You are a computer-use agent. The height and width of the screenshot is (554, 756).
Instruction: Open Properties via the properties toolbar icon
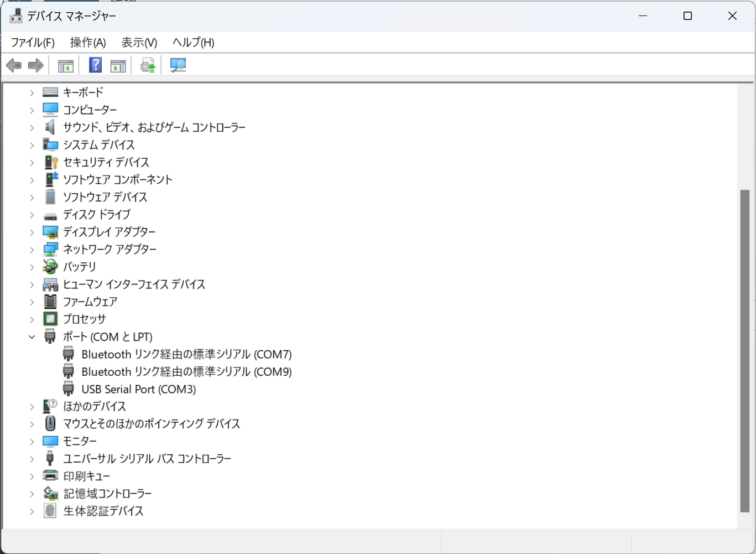(x=117, y=65)
